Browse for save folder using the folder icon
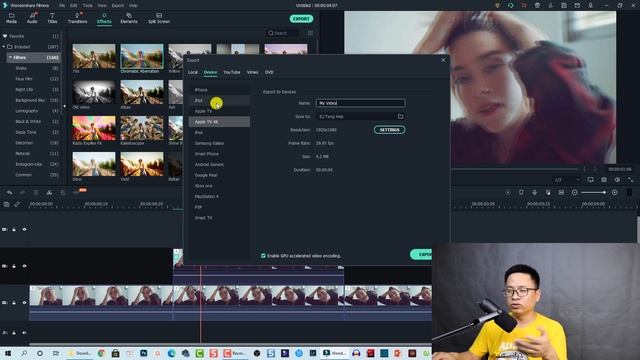 click(400, 116)
